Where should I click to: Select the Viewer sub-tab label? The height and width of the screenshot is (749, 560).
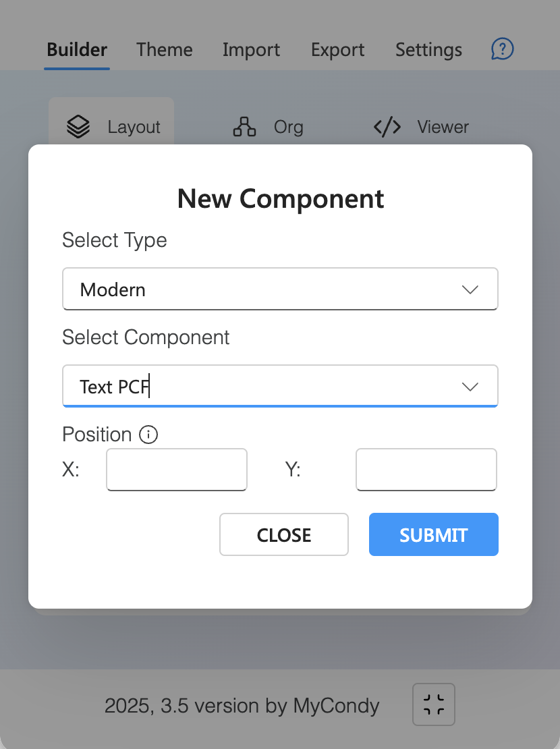pos(443,127)
